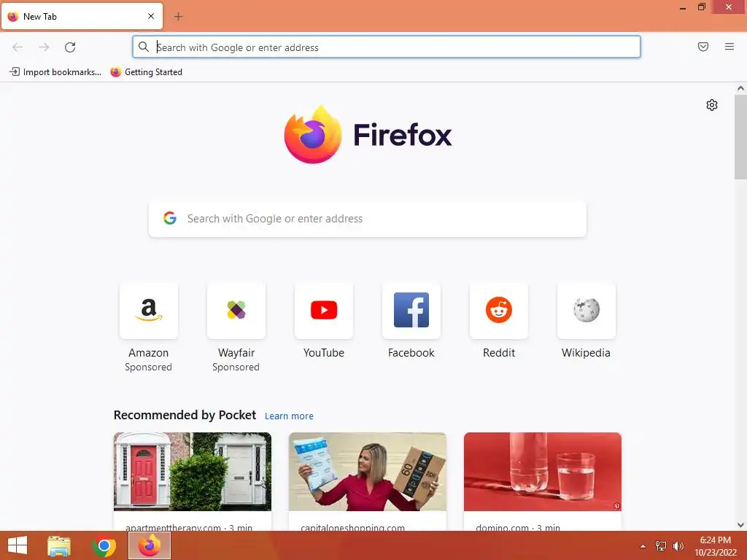This screenshot has height=560, width=747.
Task: Open the Getting Started bookmark
Action: [x=146, y=72]
